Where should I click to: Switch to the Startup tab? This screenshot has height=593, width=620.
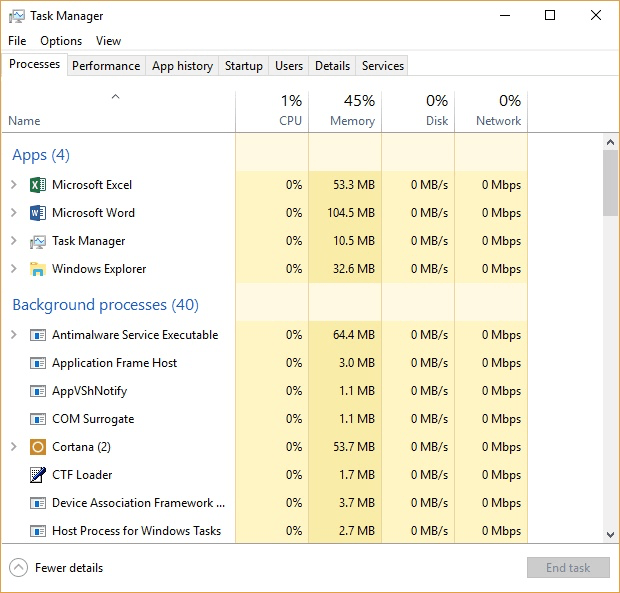tap(244, 66)
